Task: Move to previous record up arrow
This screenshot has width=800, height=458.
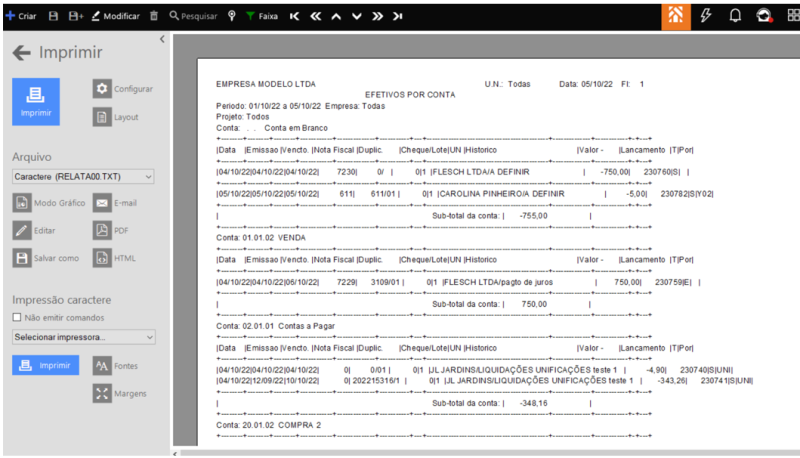Action: pyautogui.click(x=336, y=16)
